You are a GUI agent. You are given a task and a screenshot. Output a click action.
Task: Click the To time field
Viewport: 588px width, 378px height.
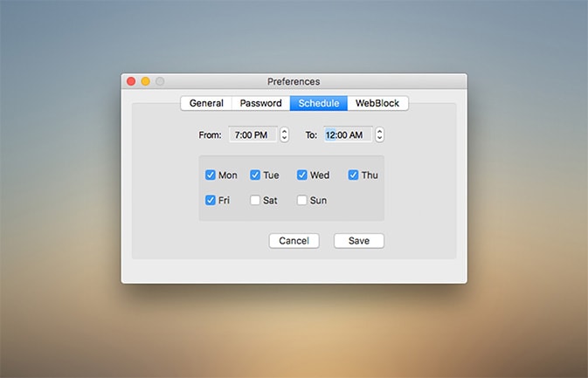coord(348,134)
